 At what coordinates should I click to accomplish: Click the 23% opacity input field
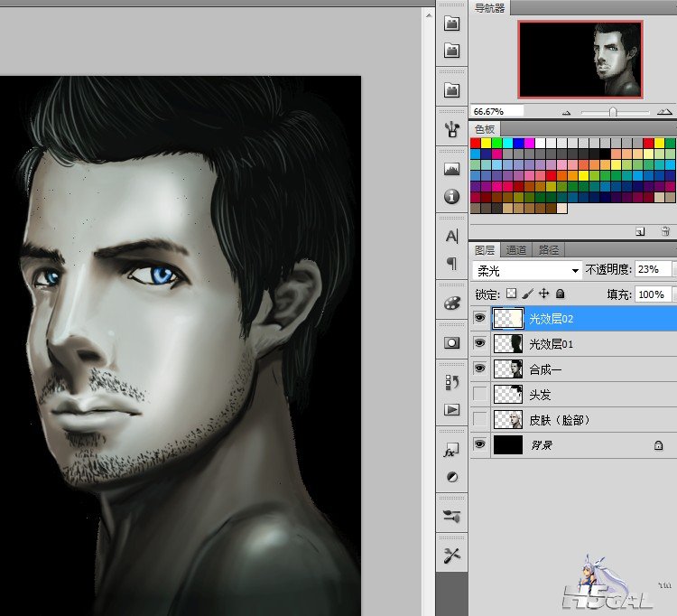654,269
